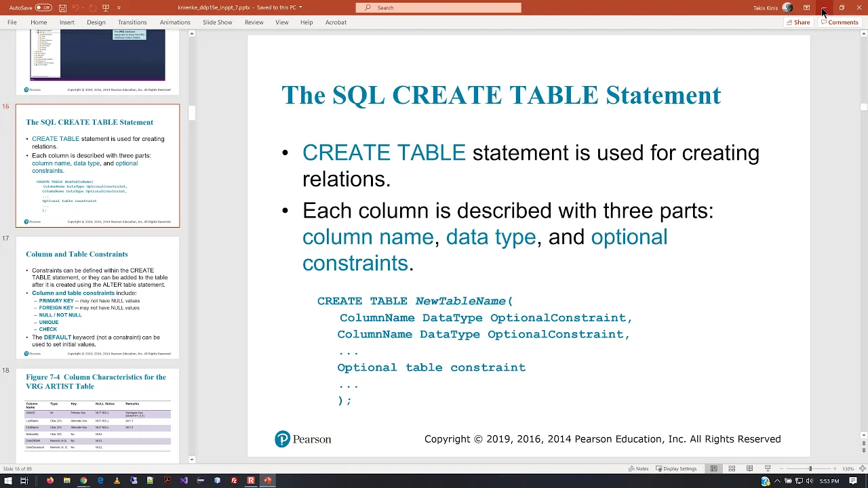Open the Help tab

(307, 22)
